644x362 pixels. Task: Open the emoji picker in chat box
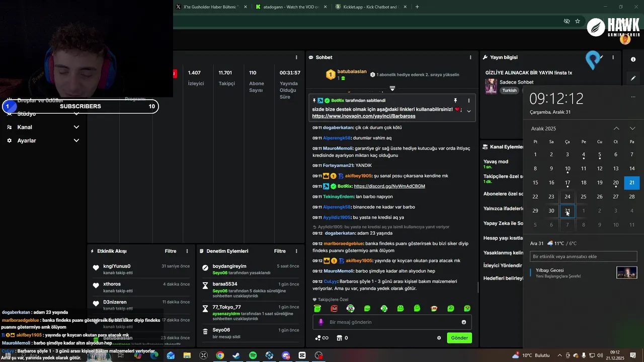(x=464, y=322)
